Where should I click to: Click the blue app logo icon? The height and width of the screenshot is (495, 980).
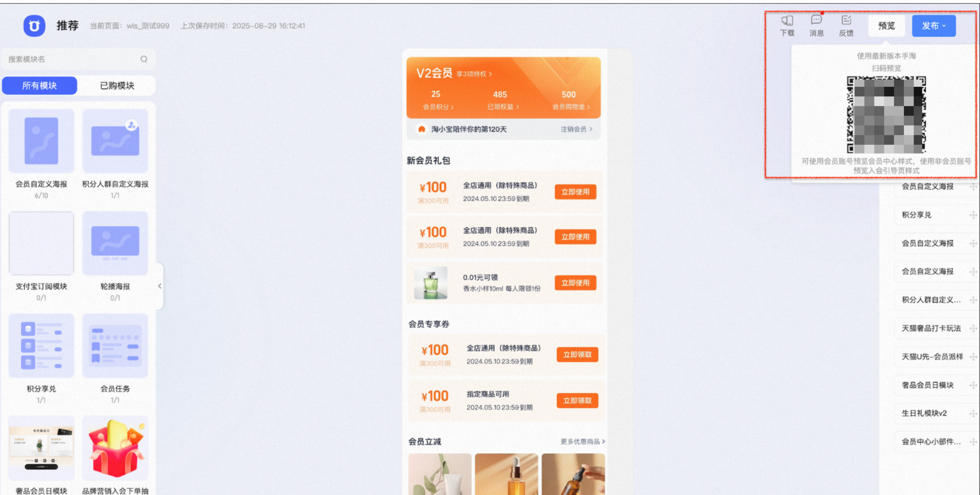34,26
